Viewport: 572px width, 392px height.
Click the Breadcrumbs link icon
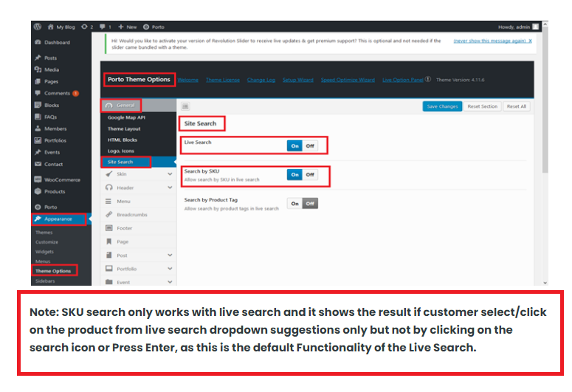pyautogui.click(x=108, y=214)
